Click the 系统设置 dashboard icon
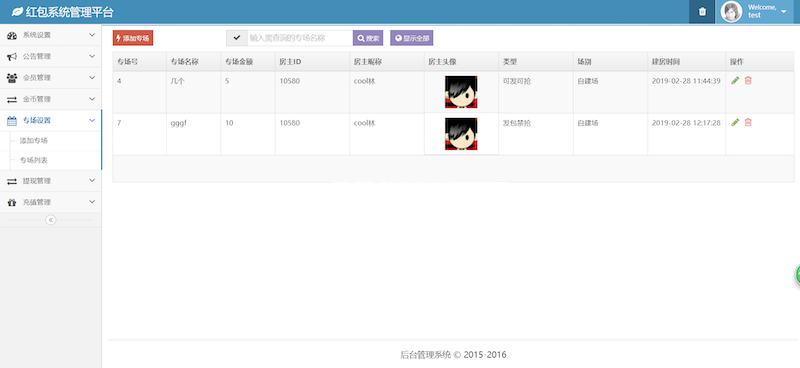The width and height of the screenshot is (800, 368). [x=12, y=35]
